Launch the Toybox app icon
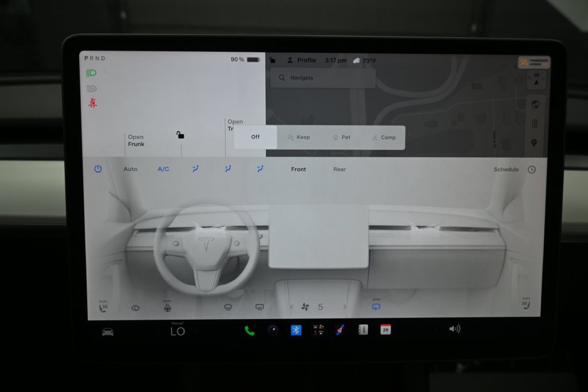The image size is (588, 392). click(x=318, y=330)
